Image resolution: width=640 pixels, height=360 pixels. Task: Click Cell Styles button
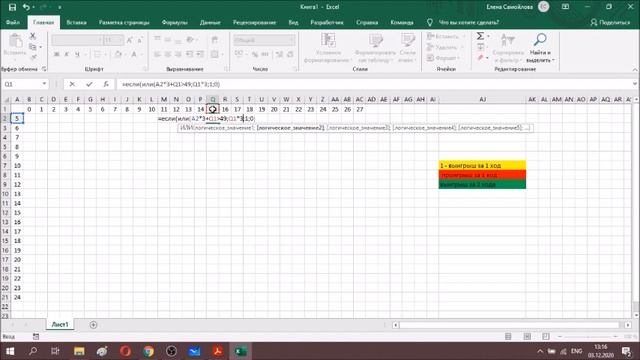point(407,48)
